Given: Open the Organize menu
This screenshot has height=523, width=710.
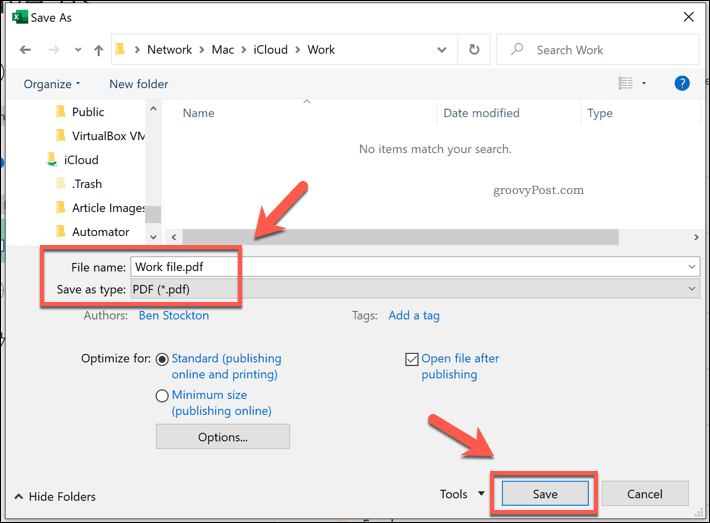Looking at the screenshot, I should [52, 84].
